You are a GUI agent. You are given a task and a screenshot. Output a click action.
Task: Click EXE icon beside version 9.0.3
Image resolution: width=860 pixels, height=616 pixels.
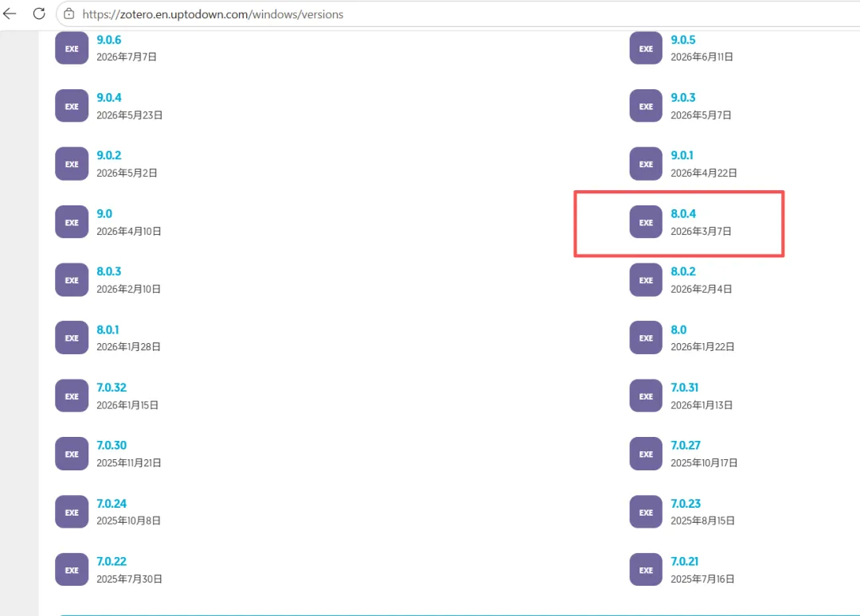(x=646, y=106)
